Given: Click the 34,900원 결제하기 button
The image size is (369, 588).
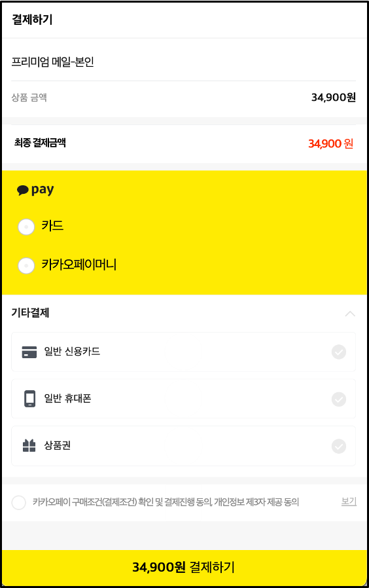Looking at the screenshot, I should click(x=184, y=567).
